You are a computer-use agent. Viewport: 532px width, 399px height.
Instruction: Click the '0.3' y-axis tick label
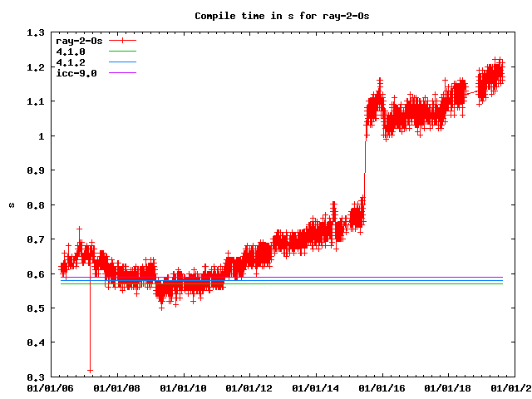click(x=36, y=377)
